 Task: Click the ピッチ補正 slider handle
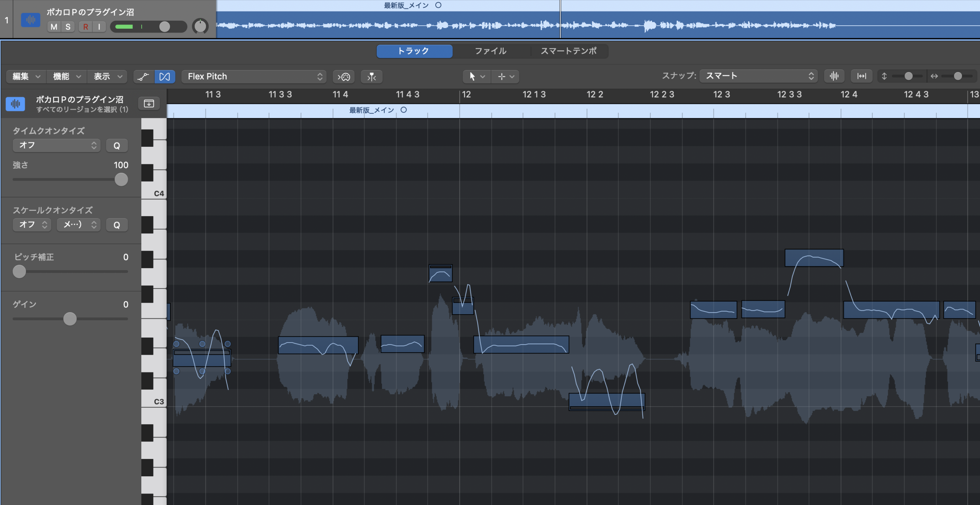click(19, 271)
